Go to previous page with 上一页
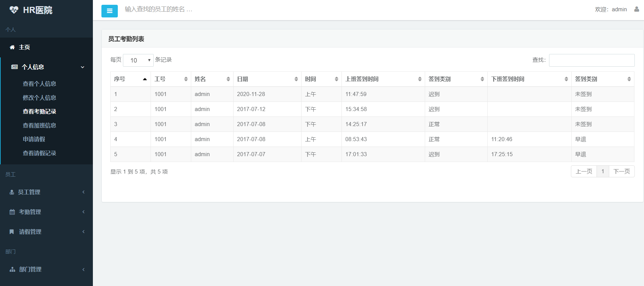644x286 pixels. click(584, 172)
